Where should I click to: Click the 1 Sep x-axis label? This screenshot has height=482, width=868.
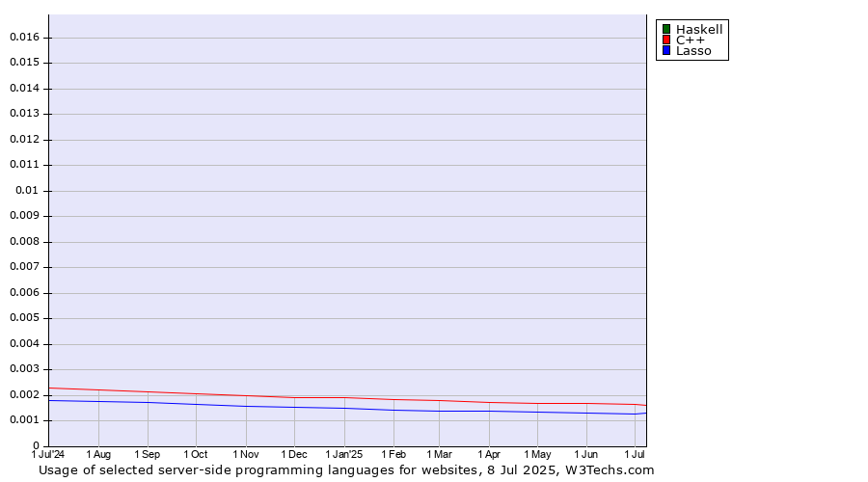(148, 454)
